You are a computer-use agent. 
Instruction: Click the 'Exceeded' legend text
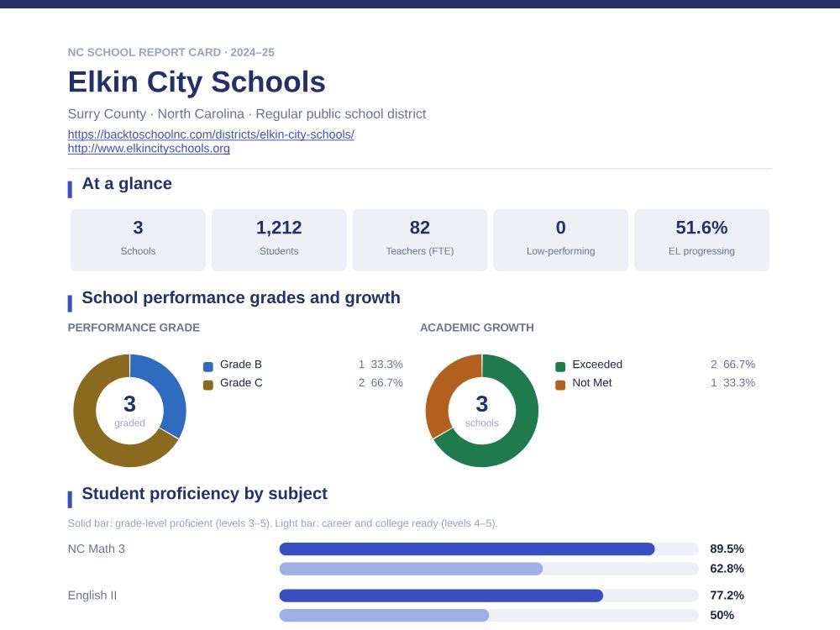(x=597, y=365)
